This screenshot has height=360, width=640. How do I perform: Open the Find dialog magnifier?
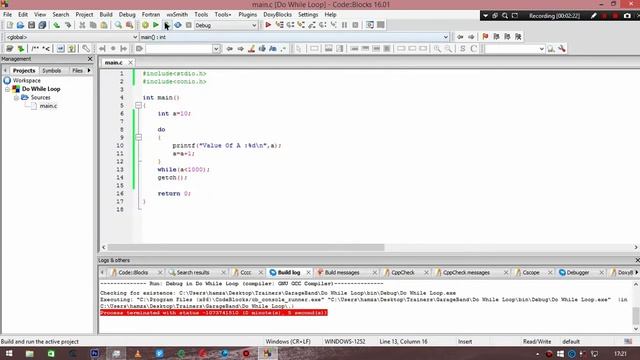click(118, 25)
